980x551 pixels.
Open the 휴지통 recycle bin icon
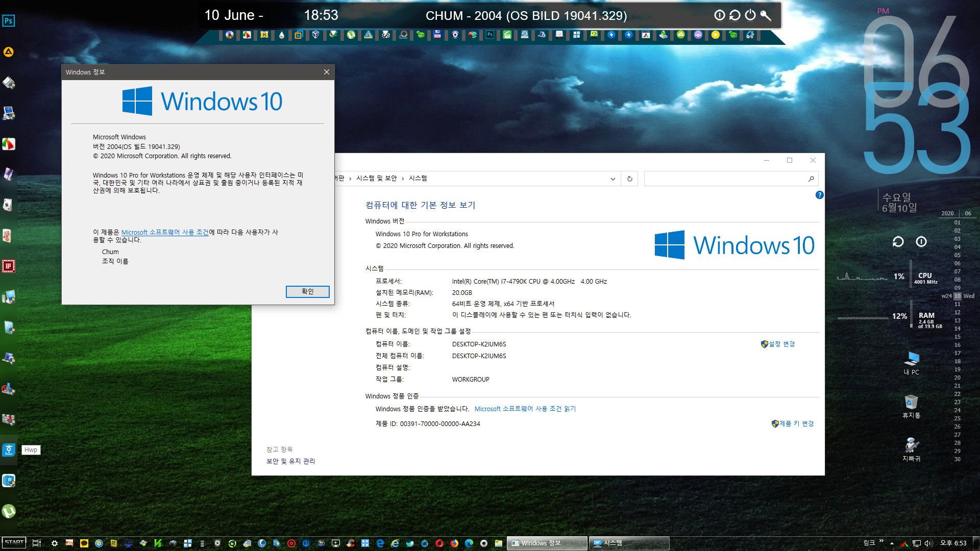click(x=911, y=406)
